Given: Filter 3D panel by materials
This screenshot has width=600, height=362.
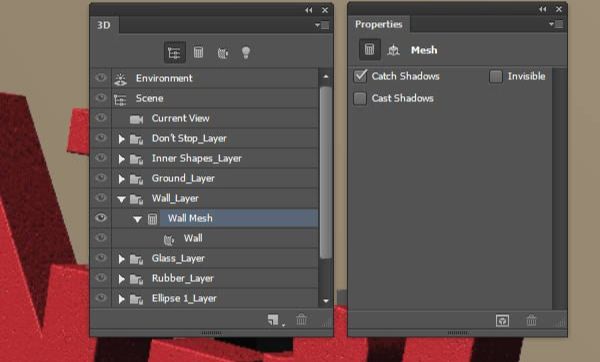Looking at the screenshot, I should click(223, 53).
